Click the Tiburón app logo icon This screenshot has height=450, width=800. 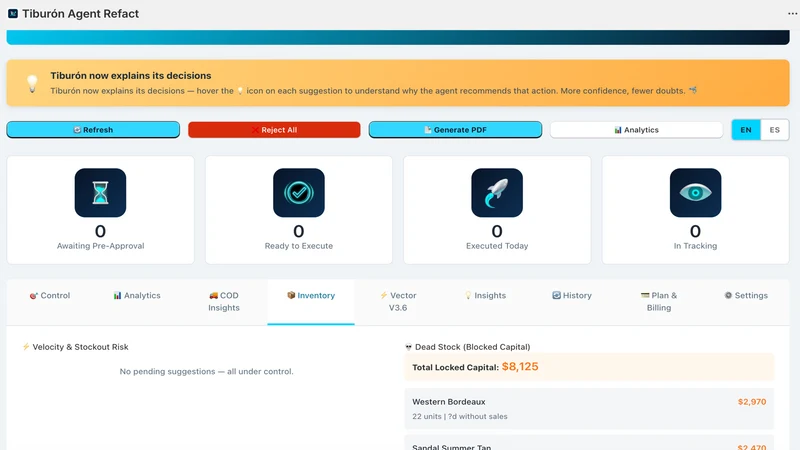[x=13, y=14]
